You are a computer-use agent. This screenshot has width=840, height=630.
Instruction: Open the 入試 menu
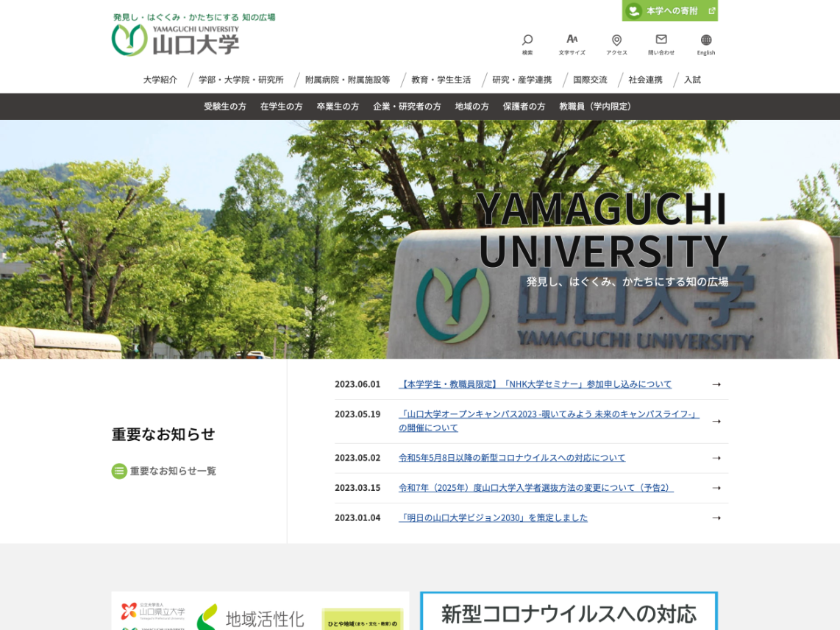click(692, 80)
